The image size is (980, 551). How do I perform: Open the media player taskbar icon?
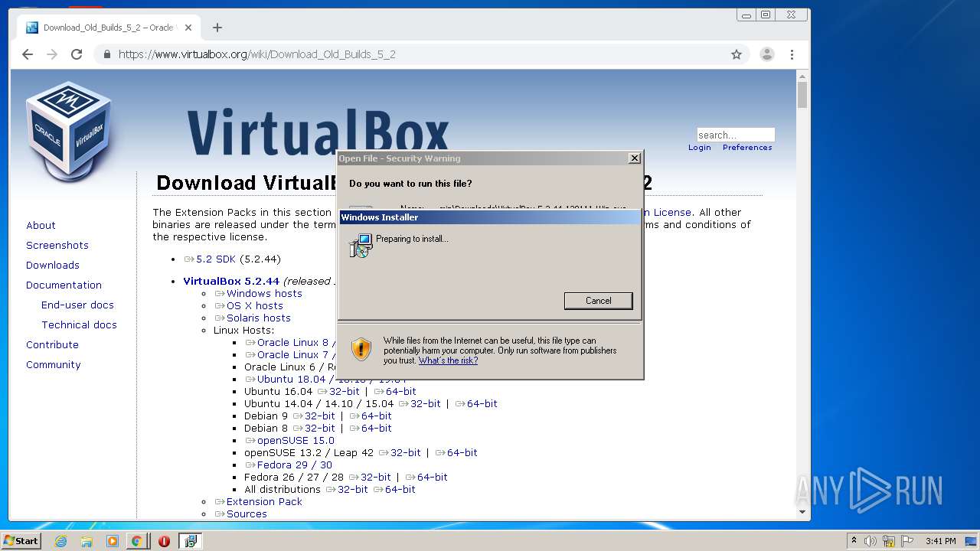tap(113, 541)
